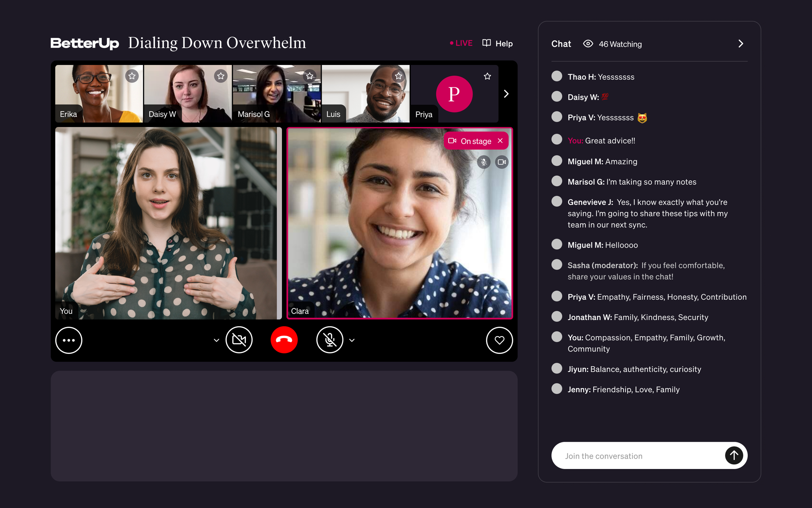
Task: Collapse the Chat panel chevron
Action: [741, 44]
